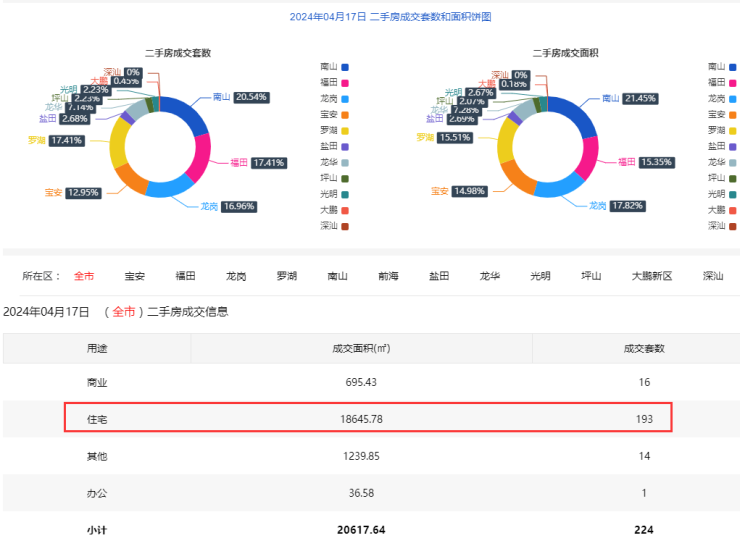The width and height of the screenshot is (740, 546).
Task: Click 深山 legend marker in 成交面积 chart
Action: [x=733, y=226]
